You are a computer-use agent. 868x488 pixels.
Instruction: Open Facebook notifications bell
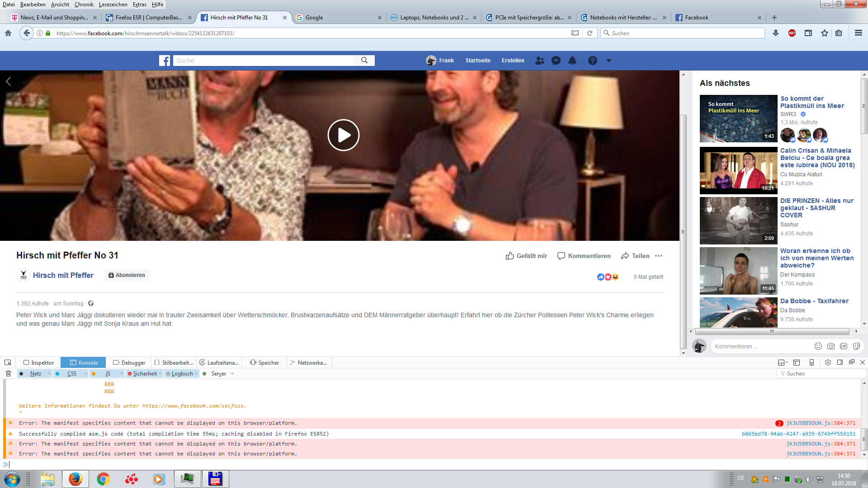click(572, 61)
